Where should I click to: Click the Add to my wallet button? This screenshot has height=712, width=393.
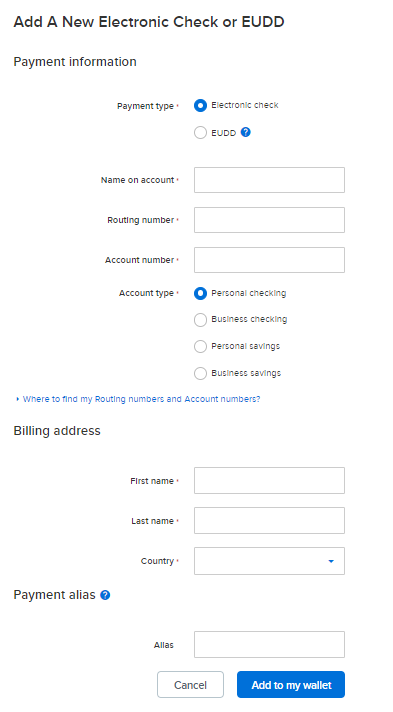point(291,684)
